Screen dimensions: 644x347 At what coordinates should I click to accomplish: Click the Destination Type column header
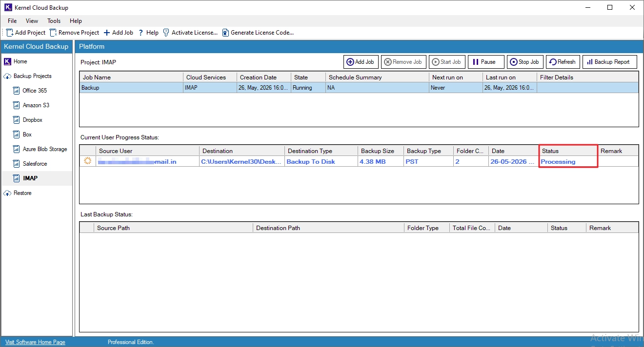click(321, 151)
